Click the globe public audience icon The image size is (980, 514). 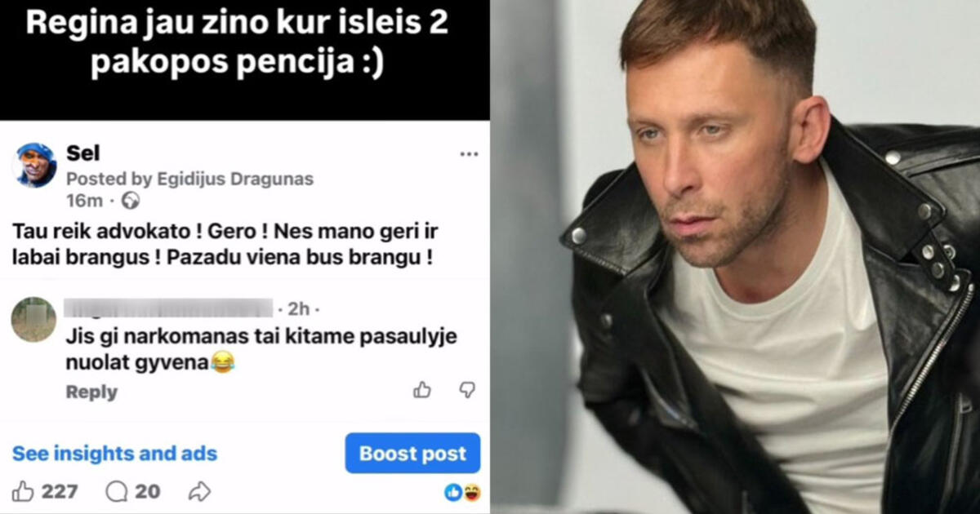coord(130,201)
